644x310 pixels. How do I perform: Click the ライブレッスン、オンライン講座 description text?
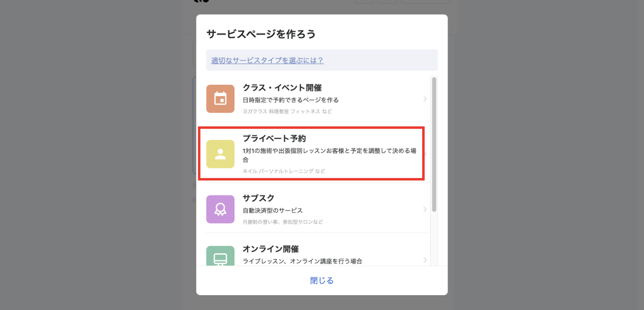point(302,261)
